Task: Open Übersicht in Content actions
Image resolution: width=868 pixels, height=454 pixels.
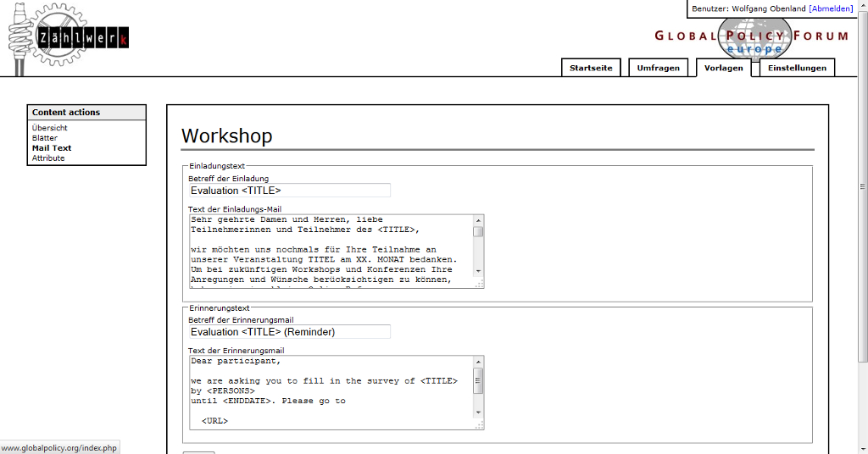Action: (x=50, y=128)
